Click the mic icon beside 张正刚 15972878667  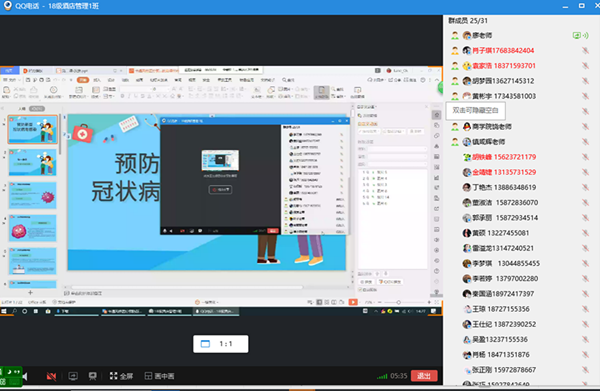[x=585, y=370]
